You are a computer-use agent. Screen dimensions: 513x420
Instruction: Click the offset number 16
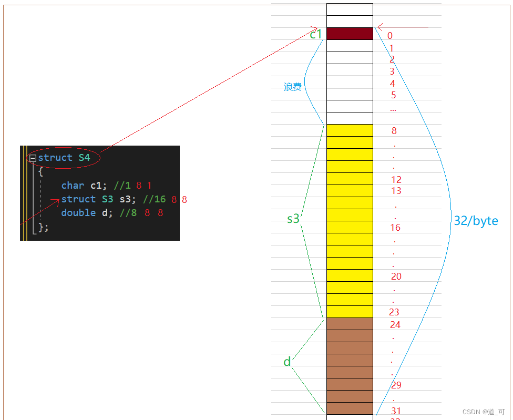[395, 228]
